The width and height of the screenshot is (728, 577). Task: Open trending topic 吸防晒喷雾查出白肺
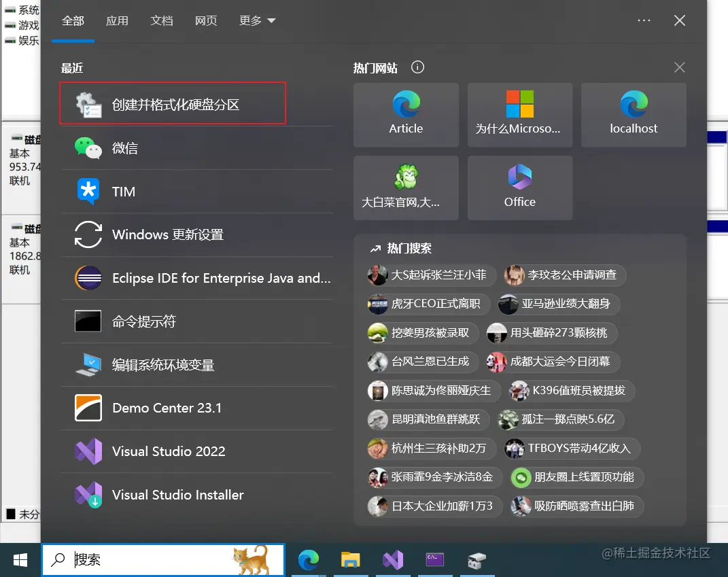coord(576,506)
